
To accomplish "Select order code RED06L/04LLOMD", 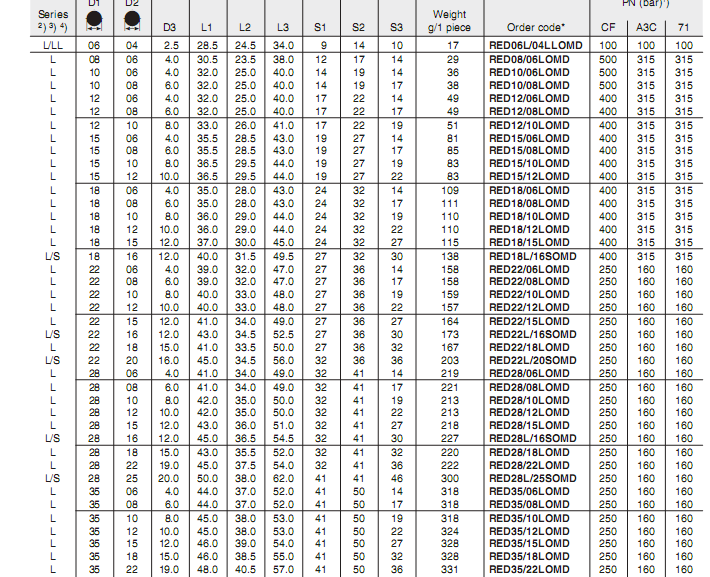I will (x=535, y=47).
